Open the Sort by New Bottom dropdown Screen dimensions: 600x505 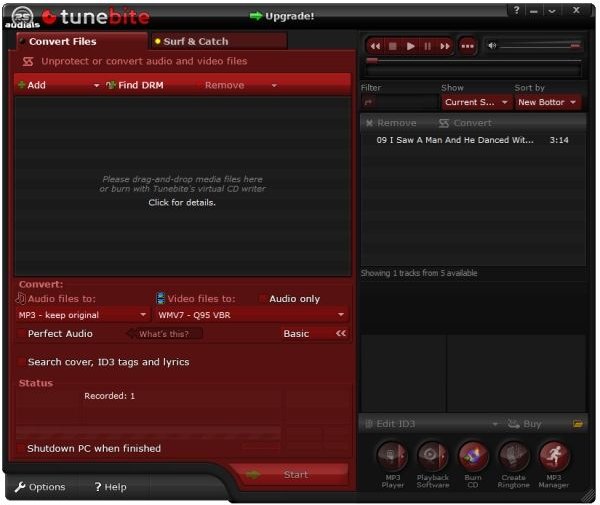click(x=548, y=102)
